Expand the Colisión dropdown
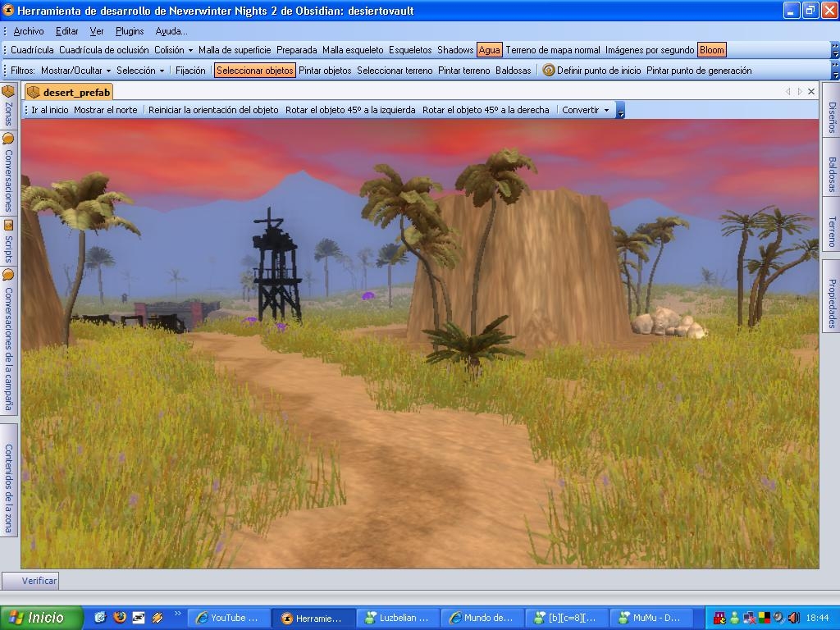840x630 pixels. coord(173,50)
